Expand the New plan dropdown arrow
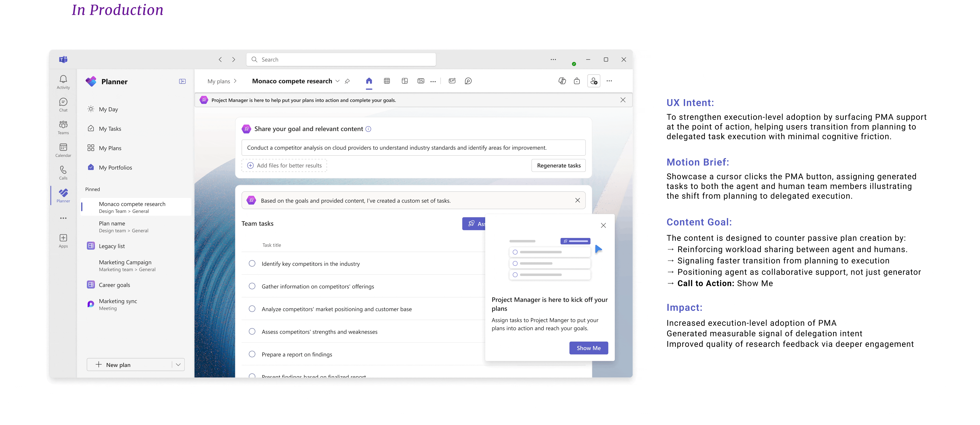The height and width of the screenshot is (425, 980). click(x=178, y=365)
